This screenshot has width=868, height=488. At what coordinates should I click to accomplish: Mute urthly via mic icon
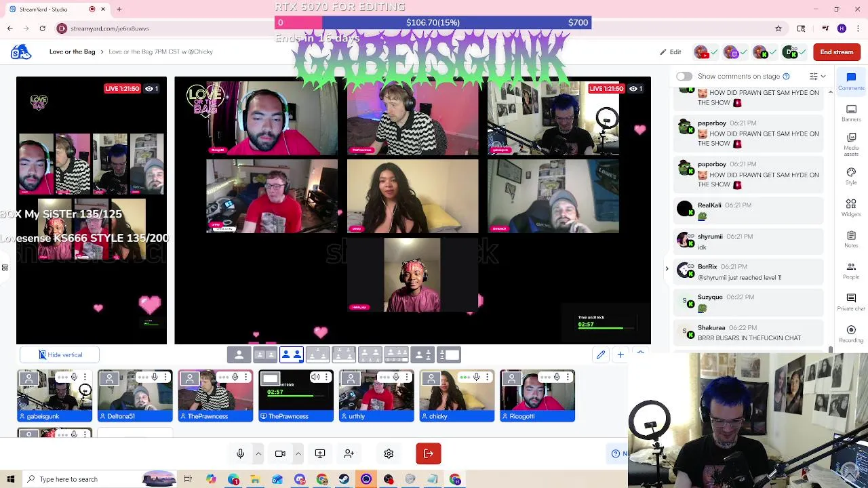pyautogui.click(x=396, y=377)
